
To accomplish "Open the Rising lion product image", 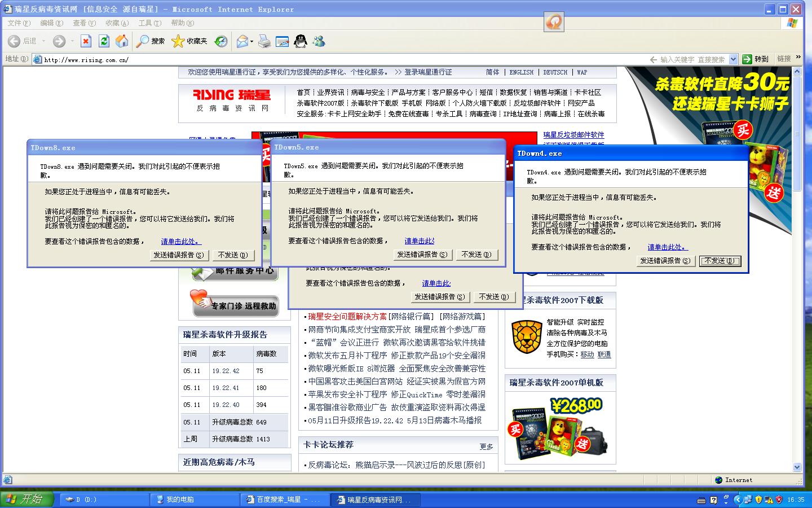I will [527, 336].
